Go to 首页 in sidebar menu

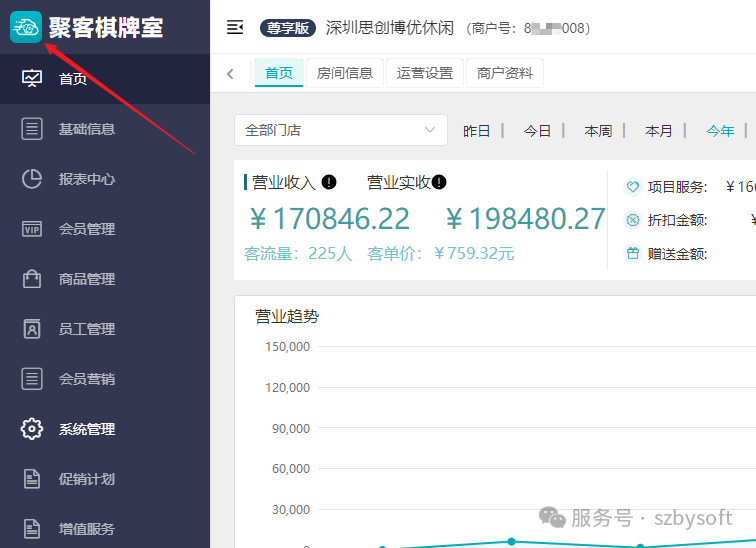point(105,79)
